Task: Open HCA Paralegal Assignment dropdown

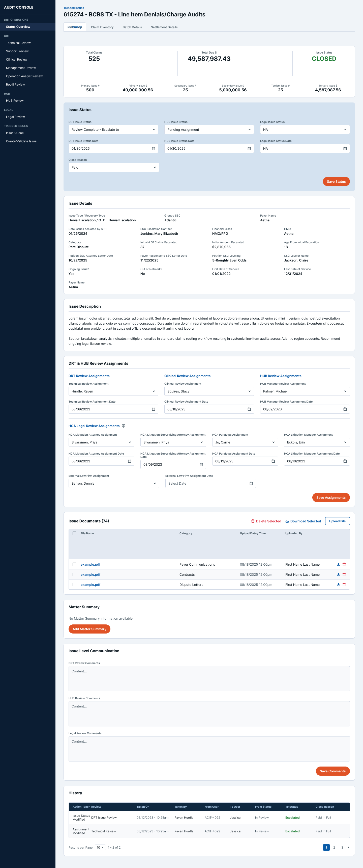Action: (x=245, y=442)
